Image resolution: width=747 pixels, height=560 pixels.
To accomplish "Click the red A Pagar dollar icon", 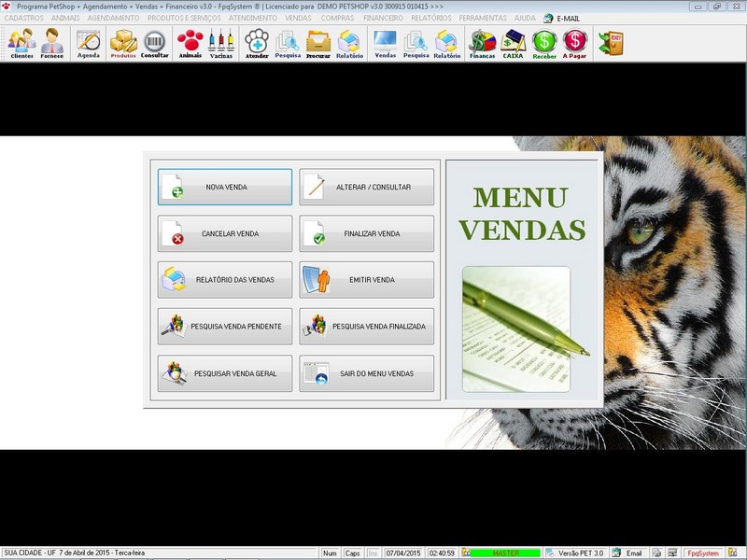I will pyautogui.click(x=574, y=43).
